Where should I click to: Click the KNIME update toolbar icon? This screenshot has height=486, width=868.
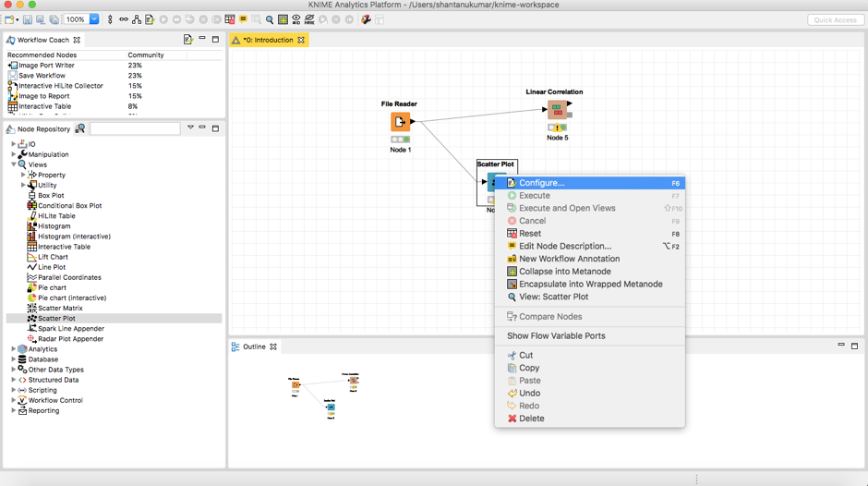coord(366,19)
